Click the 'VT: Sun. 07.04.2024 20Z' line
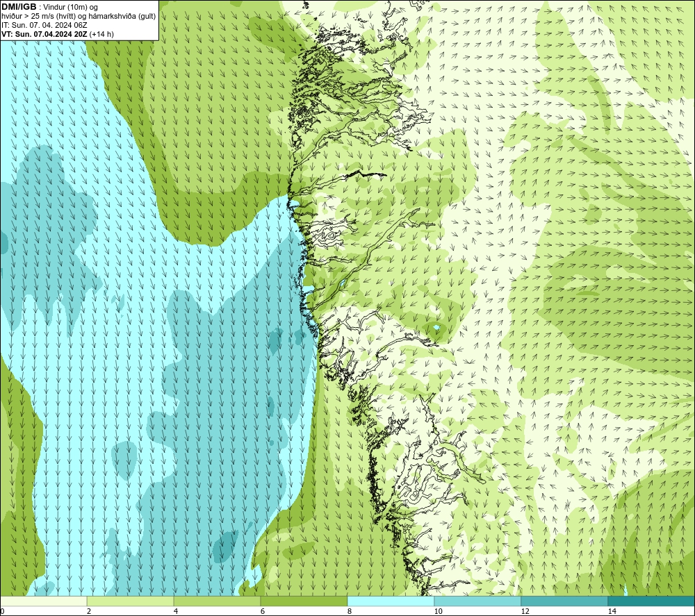Screen dimensions: 695x616 click(44, 34)
